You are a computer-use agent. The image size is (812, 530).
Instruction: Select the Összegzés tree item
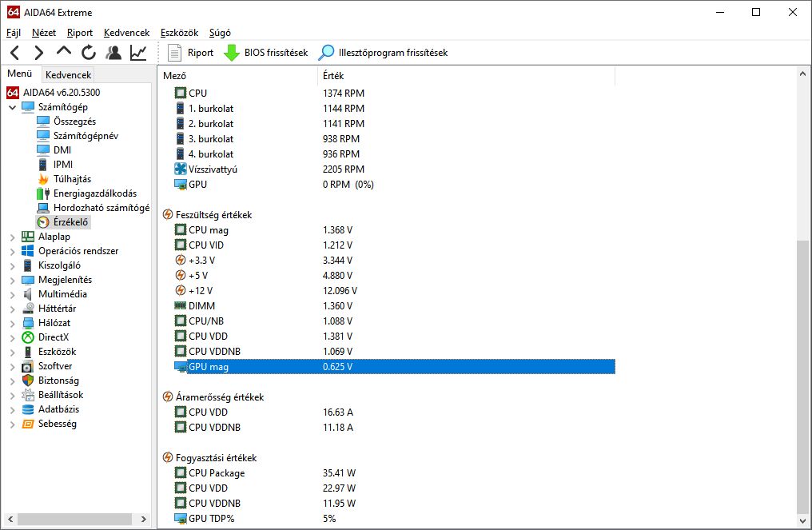pyautogui.click(x=74, y=122)
